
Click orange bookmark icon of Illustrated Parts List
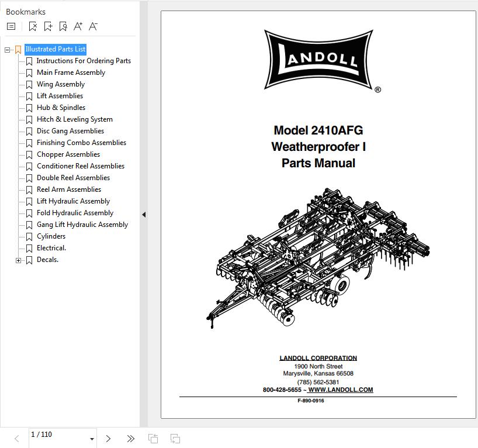coord(18,50)
